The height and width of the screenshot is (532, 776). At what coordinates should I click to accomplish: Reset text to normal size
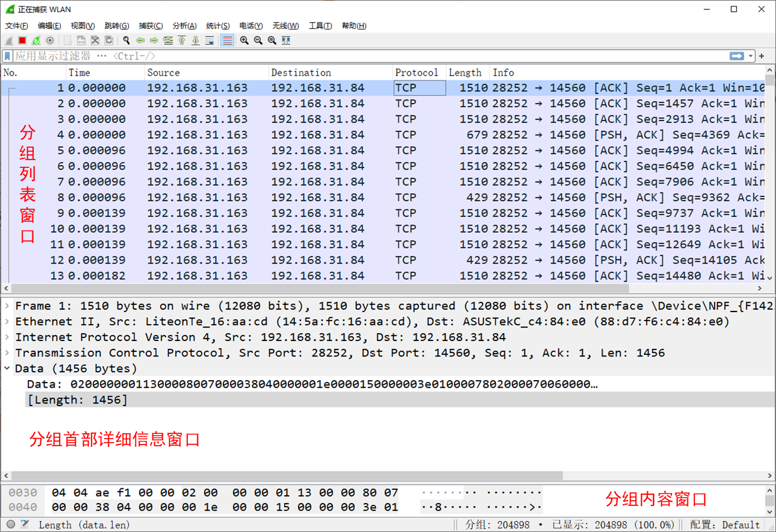(x=272, y=41)
